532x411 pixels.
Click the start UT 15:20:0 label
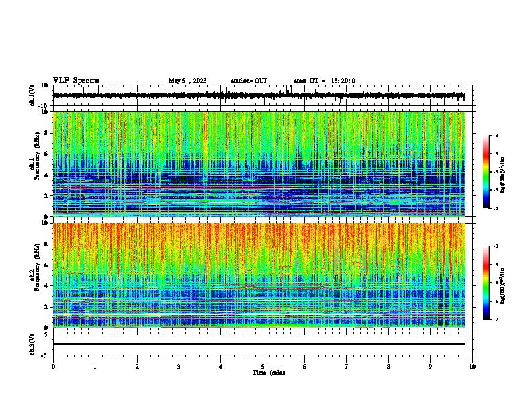pyautogui.click(x=324, y=81)
